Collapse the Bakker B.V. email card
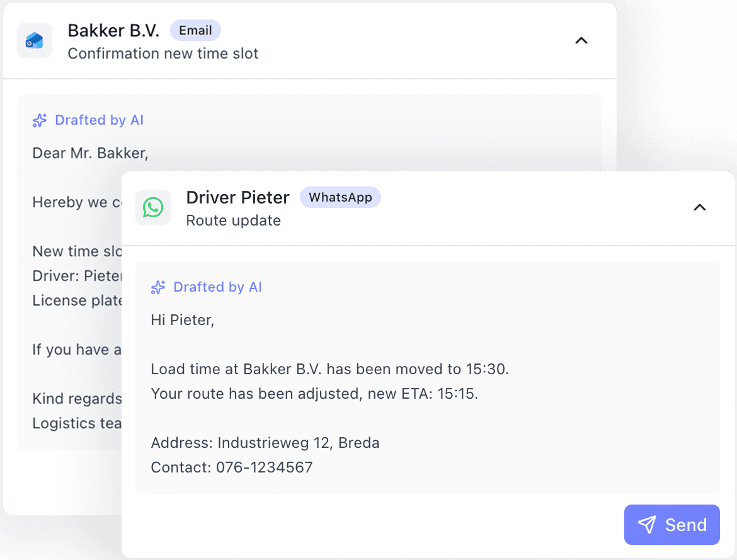 pyautogui.click(x=581, y=40)
